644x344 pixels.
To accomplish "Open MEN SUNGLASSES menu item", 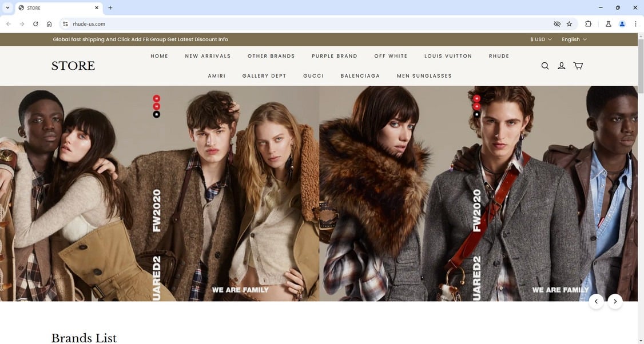I will tap(424, 75).
